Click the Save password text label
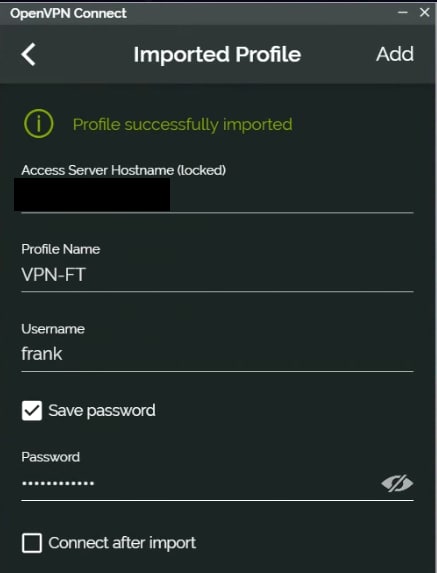The image size is (437, 573). (x=102, y=410)
